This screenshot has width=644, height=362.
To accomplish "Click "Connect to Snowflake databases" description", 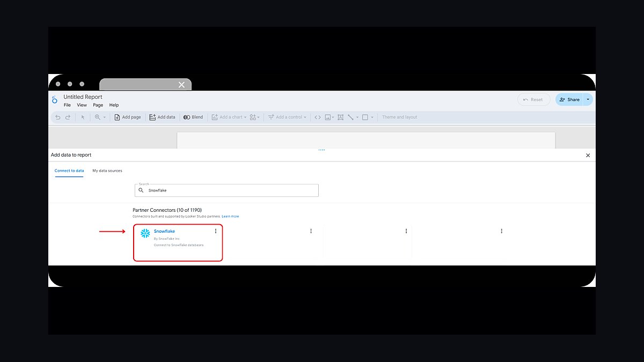I will pyautogui.click(x=179, y=245).
